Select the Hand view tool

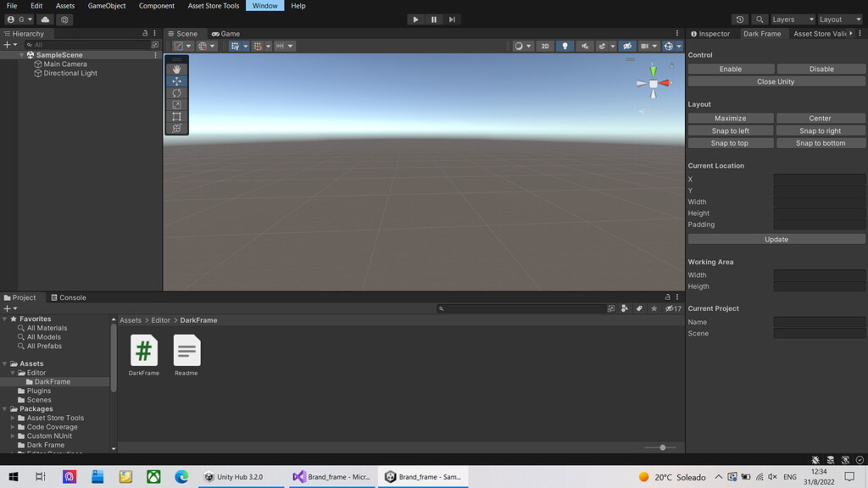coord(176,69)
